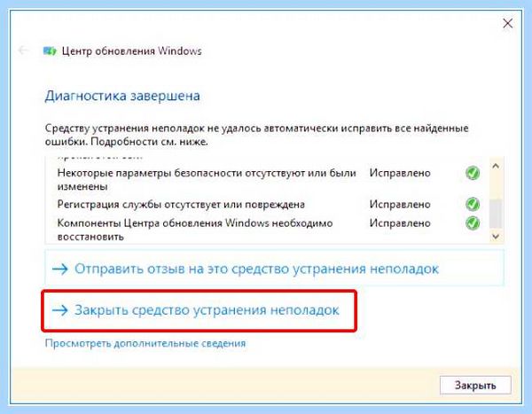Open 'Просмотреть дополнительные сведения' link
The width and height of the screenshot is (532, 414).
(x=145, y=343)
